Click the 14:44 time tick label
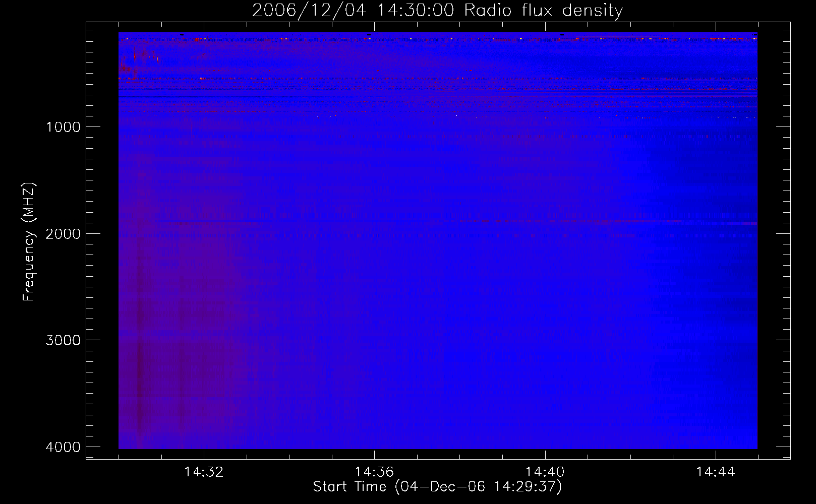816x504 pixels. (x=716, y=472)
